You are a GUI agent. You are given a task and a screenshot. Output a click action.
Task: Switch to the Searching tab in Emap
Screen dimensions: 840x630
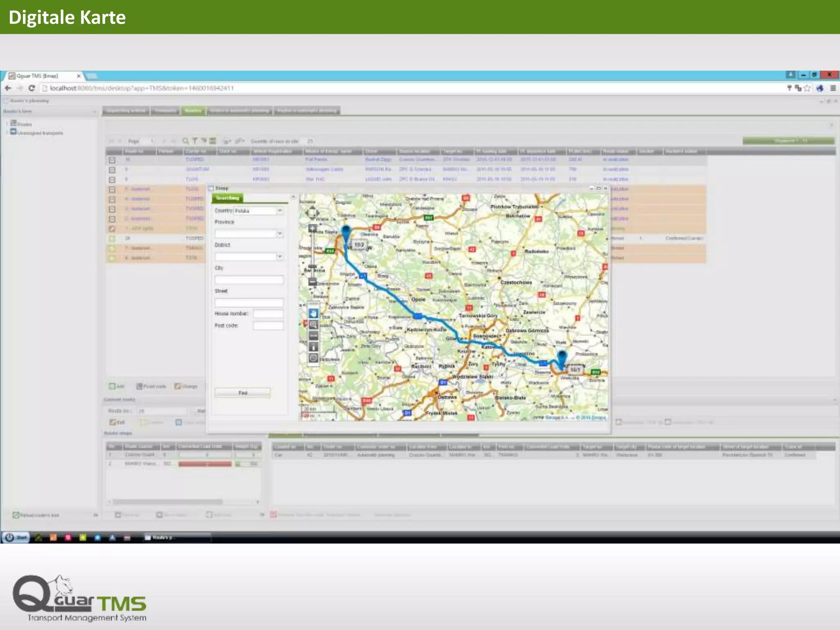click(x=228, y=198)
